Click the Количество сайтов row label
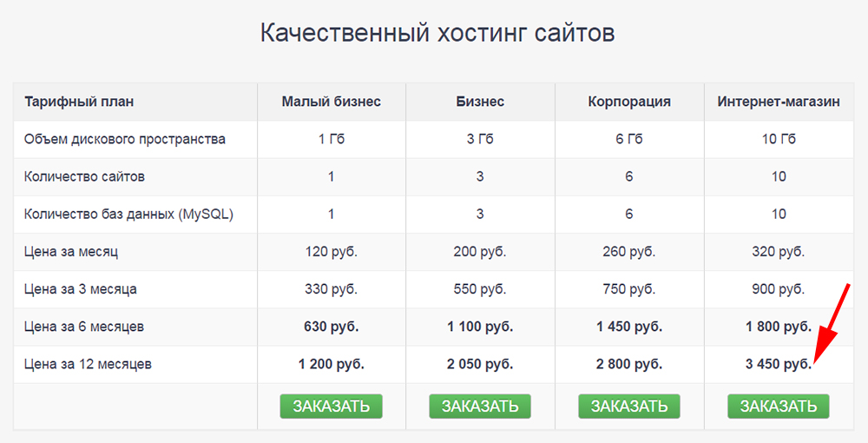The height and width of the screenshot is (443, 868). (x=84, y=176)
